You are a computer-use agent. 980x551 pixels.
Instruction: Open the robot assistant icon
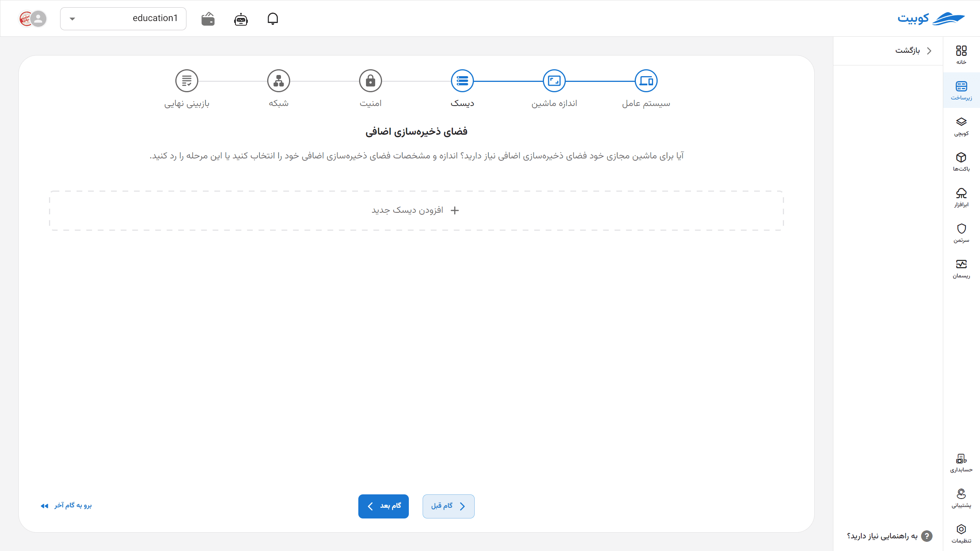tap(241, 19)
